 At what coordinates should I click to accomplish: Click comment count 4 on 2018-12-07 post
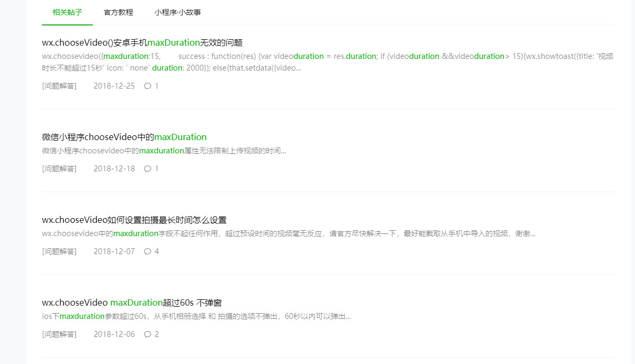click(x=157, y=252)
